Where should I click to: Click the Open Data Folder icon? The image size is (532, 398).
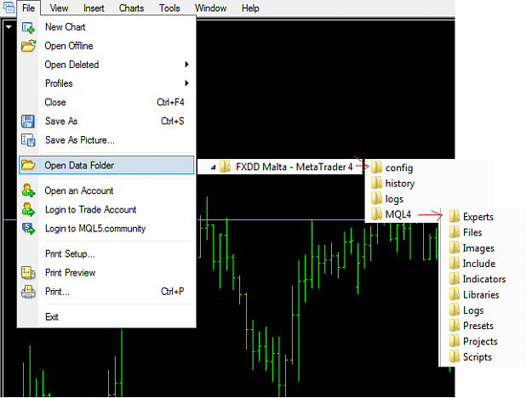28,165
